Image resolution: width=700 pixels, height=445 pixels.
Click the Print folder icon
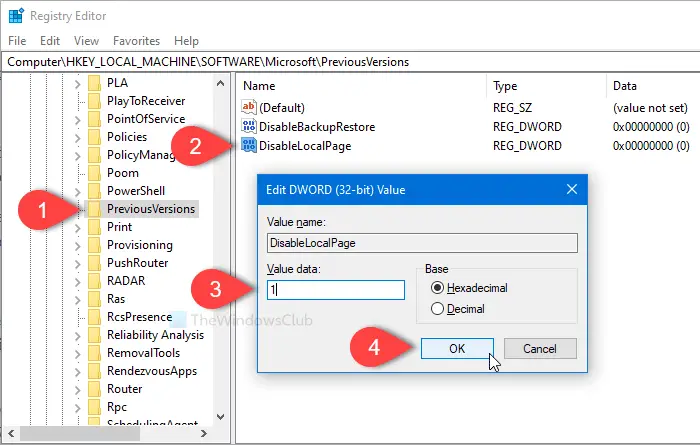[x=94, y=227]
